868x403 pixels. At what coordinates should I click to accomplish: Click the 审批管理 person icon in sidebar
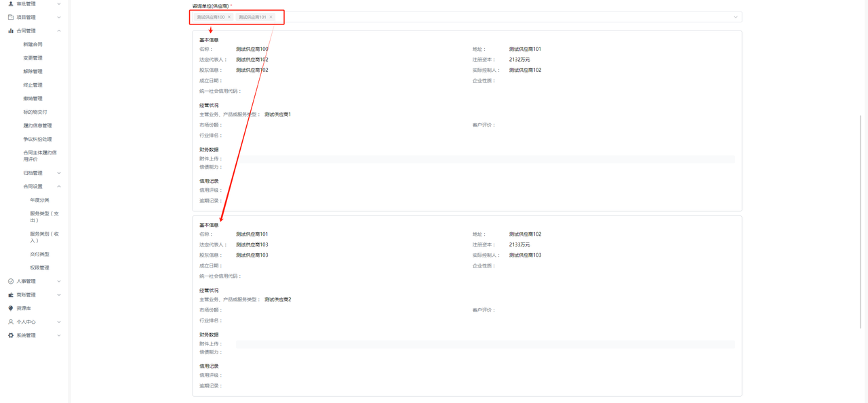pos(11,4)
